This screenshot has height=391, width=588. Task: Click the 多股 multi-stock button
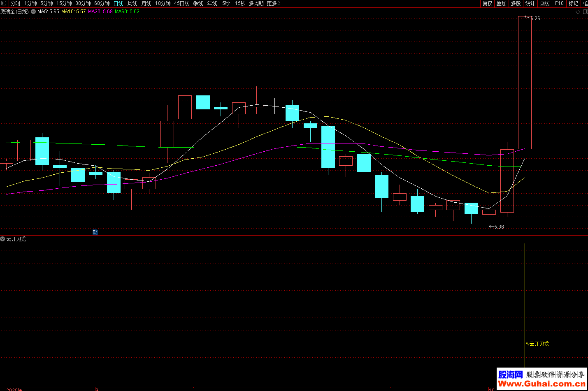click(x=516, y=3)
